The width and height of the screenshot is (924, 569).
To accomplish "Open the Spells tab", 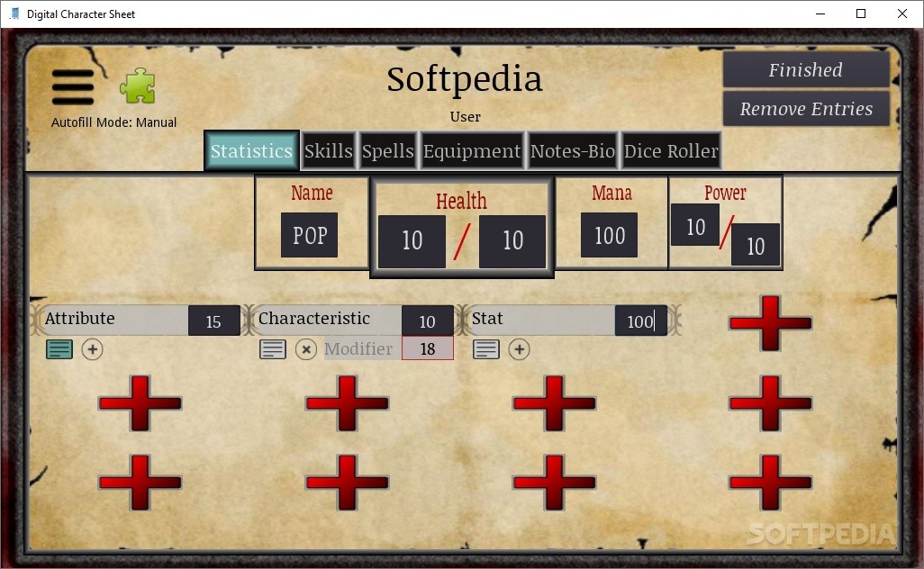I will (x=388, y=150).
